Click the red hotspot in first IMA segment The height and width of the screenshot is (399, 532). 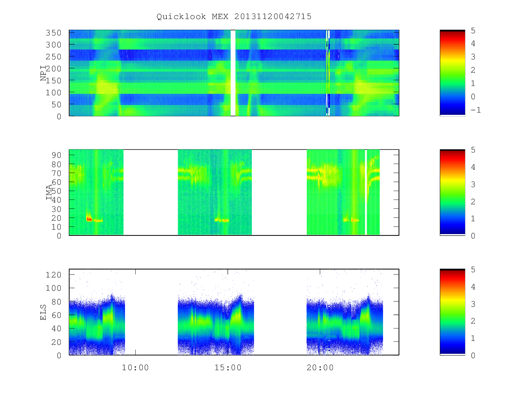point(89,219)
